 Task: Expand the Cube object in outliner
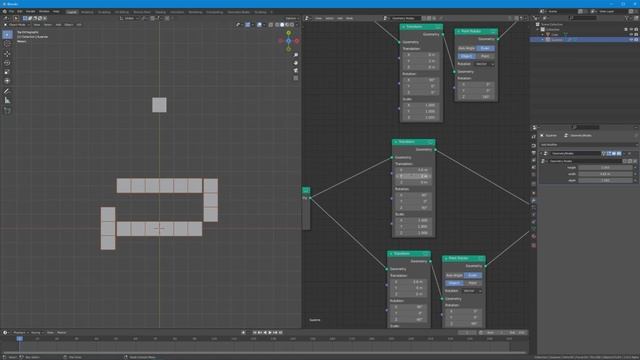tap(543, 35)
